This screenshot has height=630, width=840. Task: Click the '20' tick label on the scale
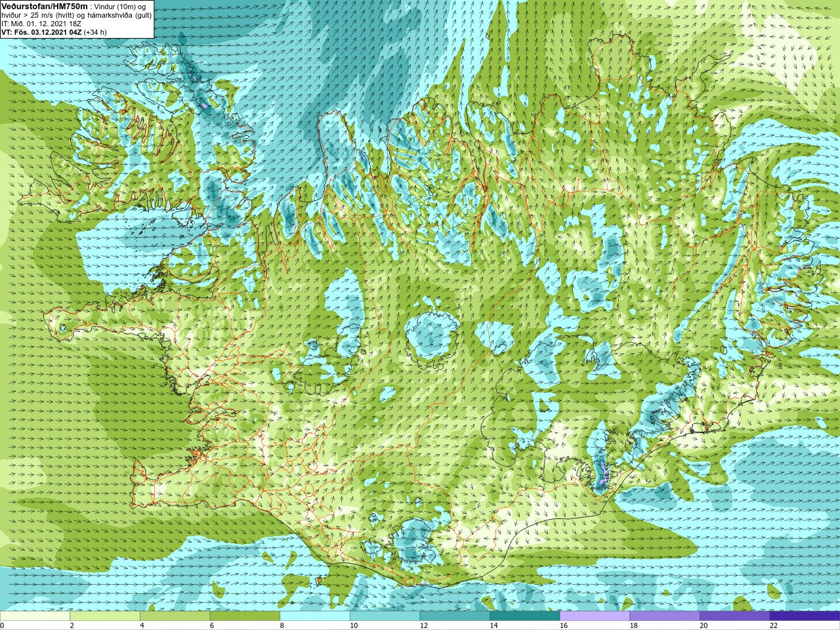(703, 626)
